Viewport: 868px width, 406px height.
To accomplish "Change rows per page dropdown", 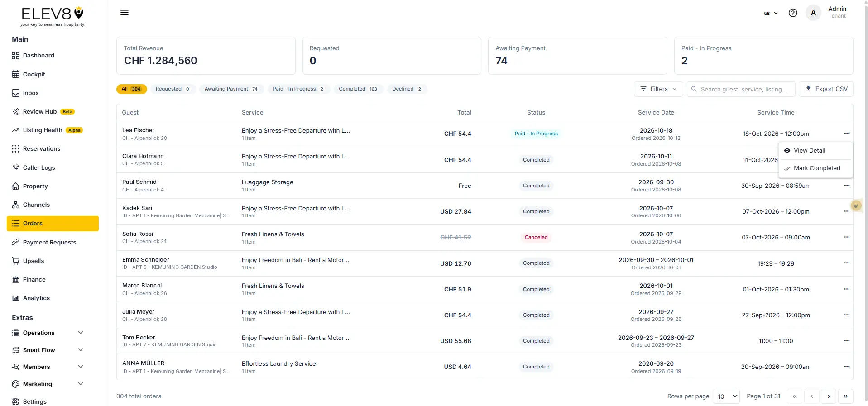I will pyautogui.click(x=726, y=396).
